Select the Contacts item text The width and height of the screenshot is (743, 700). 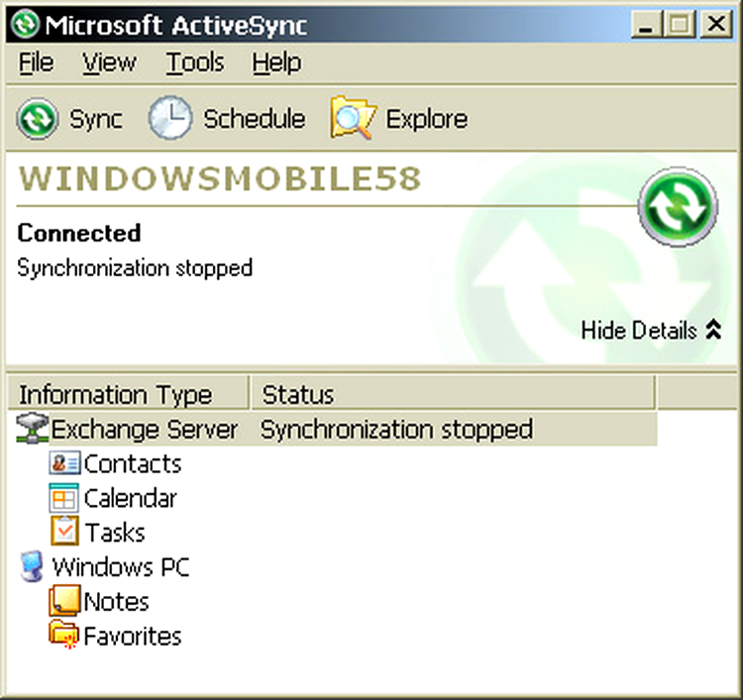pos(133,463)
